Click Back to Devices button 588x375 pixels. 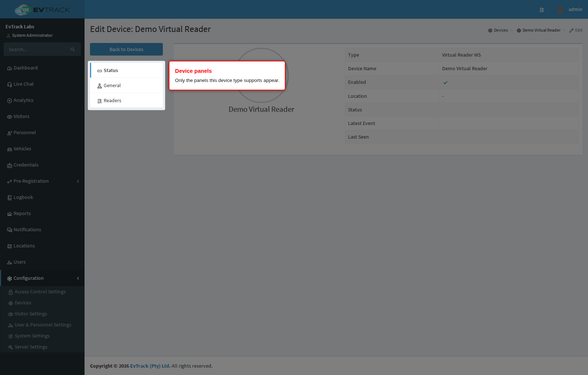(126, 49)
